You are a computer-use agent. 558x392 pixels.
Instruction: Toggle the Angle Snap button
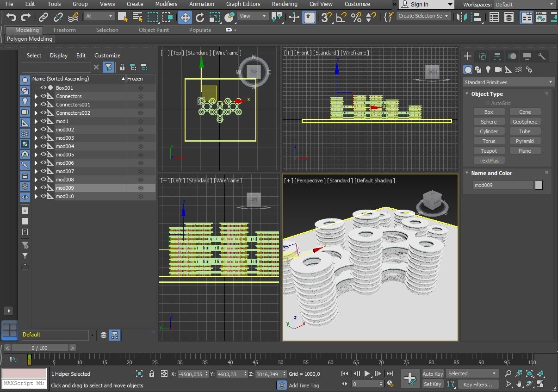click(341, 17)
